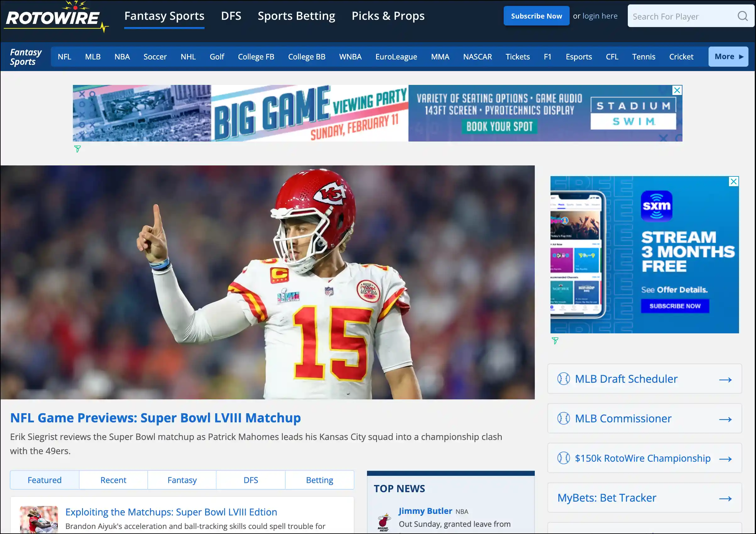Open the EuroLeague section

coord(396,57)
